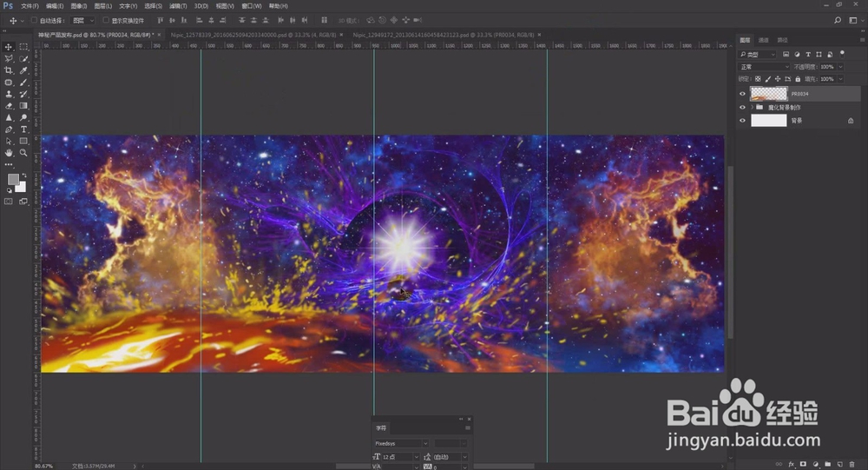Select the Clone Stamp tool
The height and width of the screenshot is (470, 868).
[x=9, y=94]
